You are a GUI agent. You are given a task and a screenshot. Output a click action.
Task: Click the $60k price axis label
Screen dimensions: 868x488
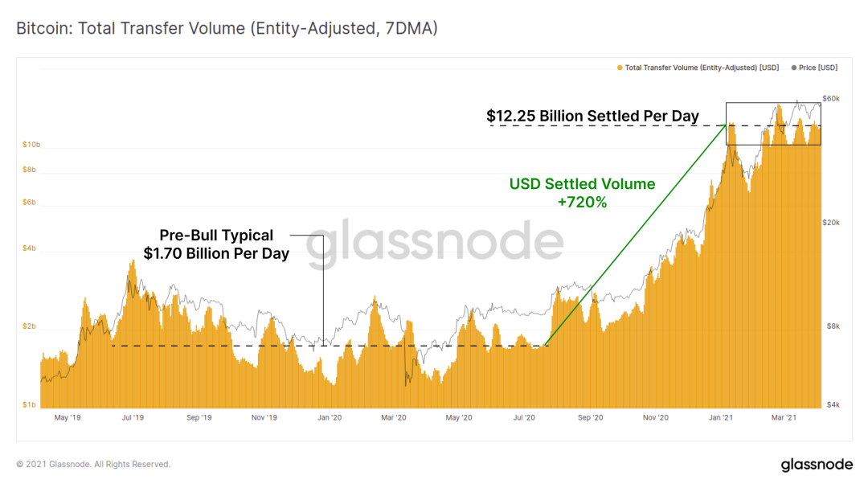click(x=830, y=99)
